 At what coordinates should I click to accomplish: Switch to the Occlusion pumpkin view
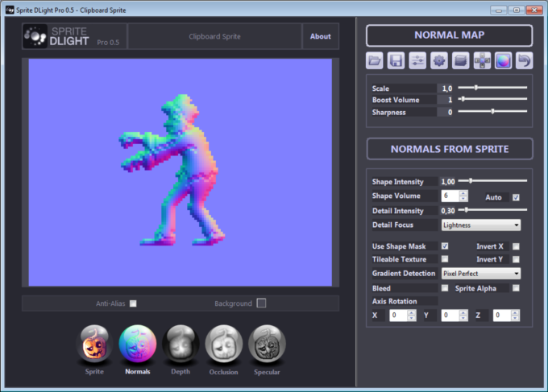224,345
